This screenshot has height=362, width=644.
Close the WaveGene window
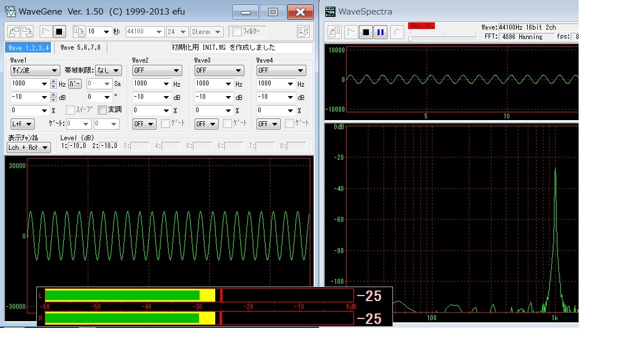[x=300, y=12]
